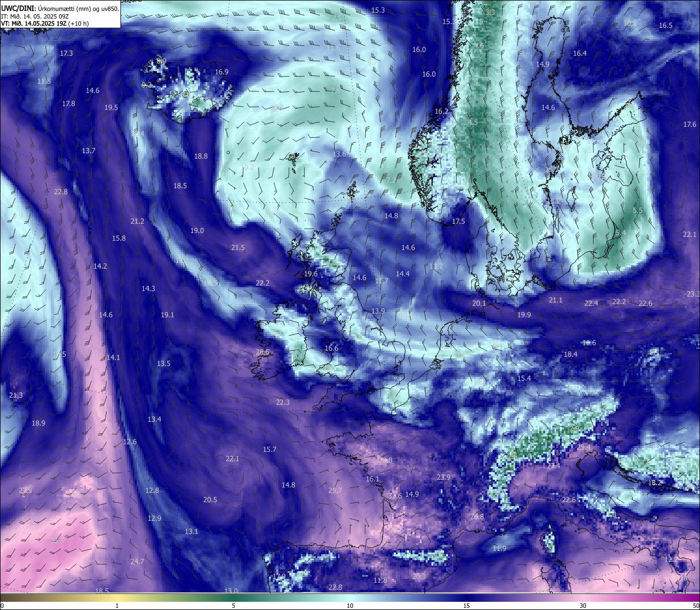Click the map value '13.1'
Image resolution: width=700 pixels, height=610 pixels.
pyautogui.click(x=191, y=531)
